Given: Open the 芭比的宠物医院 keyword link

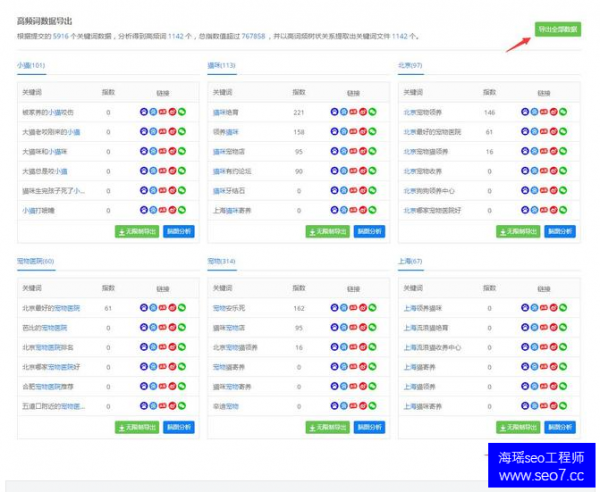Looking at the screenshot, I should 44,328.
